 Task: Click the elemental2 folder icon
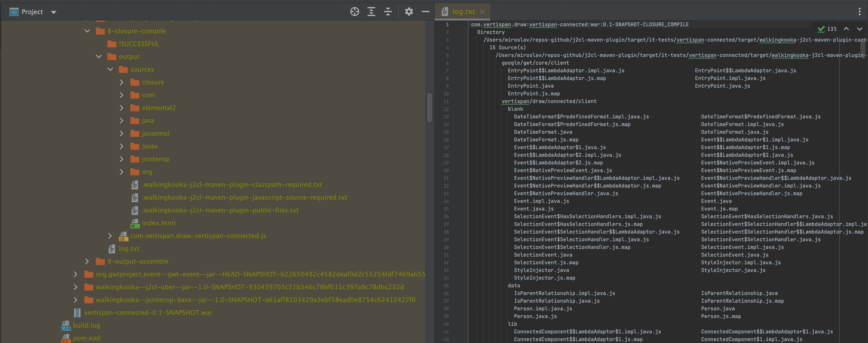(135, 108)
